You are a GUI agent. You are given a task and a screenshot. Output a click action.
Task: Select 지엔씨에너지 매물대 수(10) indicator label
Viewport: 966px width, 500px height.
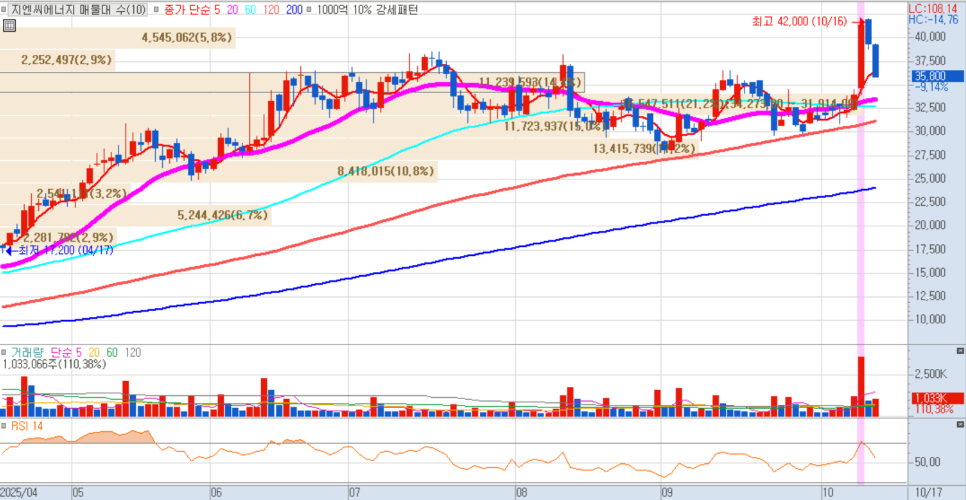coord(79,9)
